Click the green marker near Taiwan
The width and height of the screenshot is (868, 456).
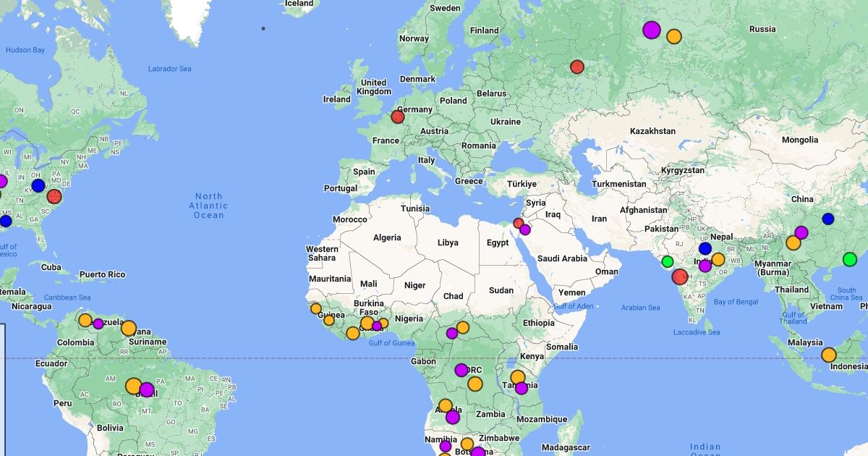coord(850,259)
